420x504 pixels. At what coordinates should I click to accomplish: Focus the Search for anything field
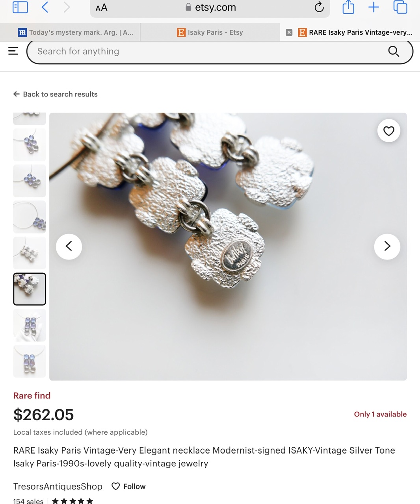click(209, 51)
